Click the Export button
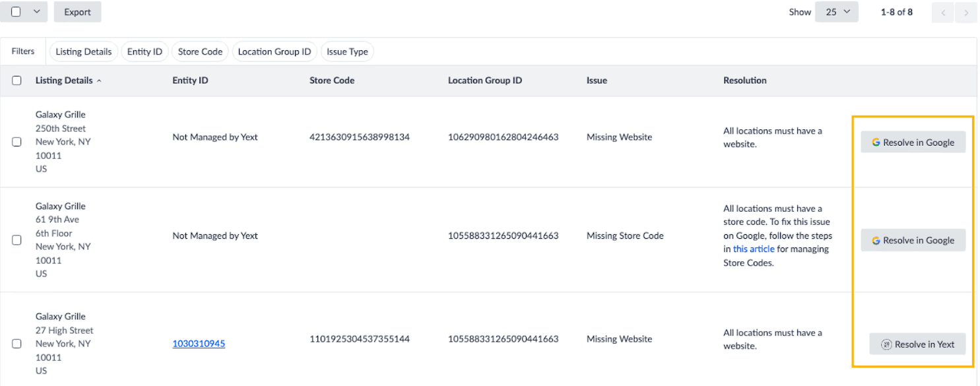This screenshot has height=386, width=980. click(77, 12)
